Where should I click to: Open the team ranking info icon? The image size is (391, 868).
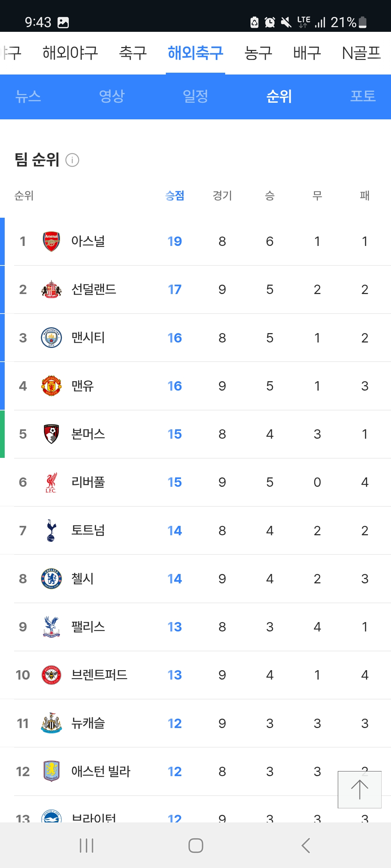[x=72, y=160]
